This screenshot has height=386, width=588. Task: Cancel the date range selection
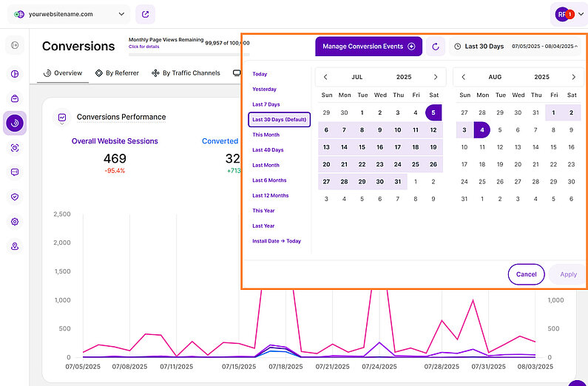pos(526,274)
